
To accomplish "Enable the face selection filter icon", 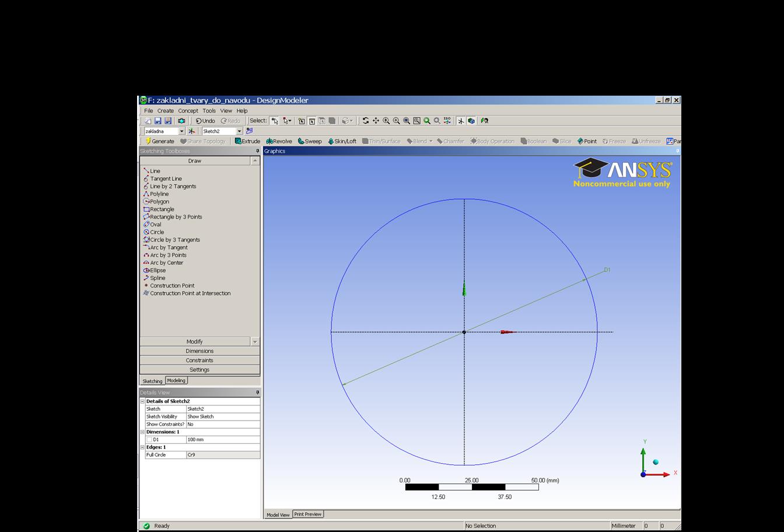I will [x=321, y=121].
